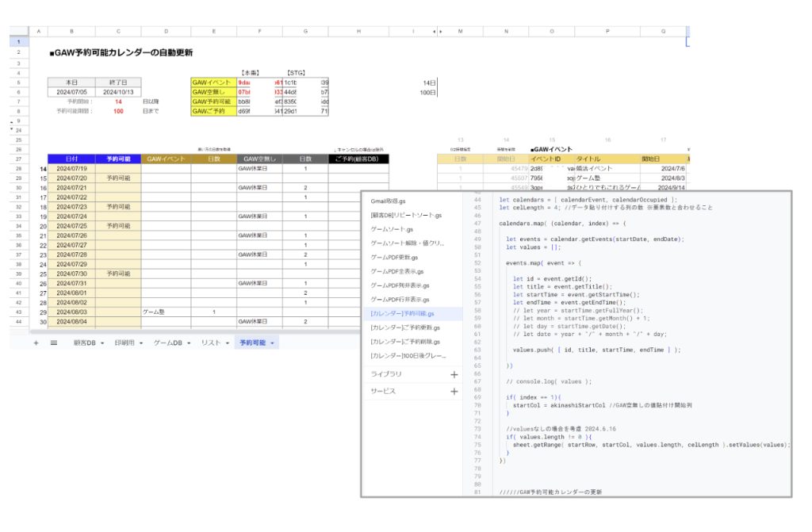The height and width of the screenshot is (532, 812).
Task: Click the add new sheet plus icon
Action: 36,343
